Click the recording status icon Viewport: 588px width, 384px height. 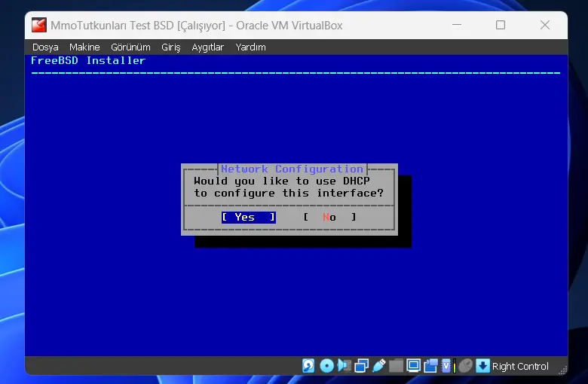point(430,366)
